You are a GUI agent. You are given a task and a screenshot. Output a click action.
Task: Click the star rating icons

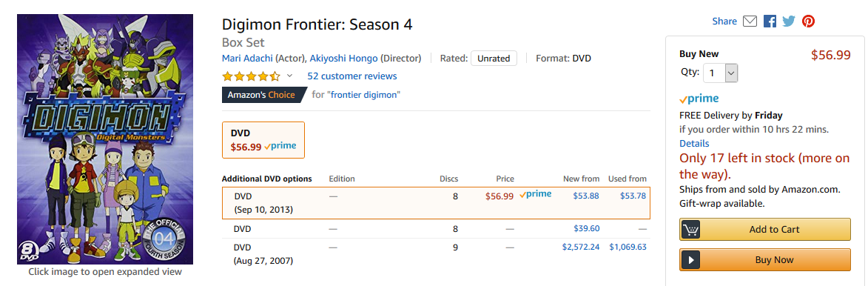[x=252, y=76]
